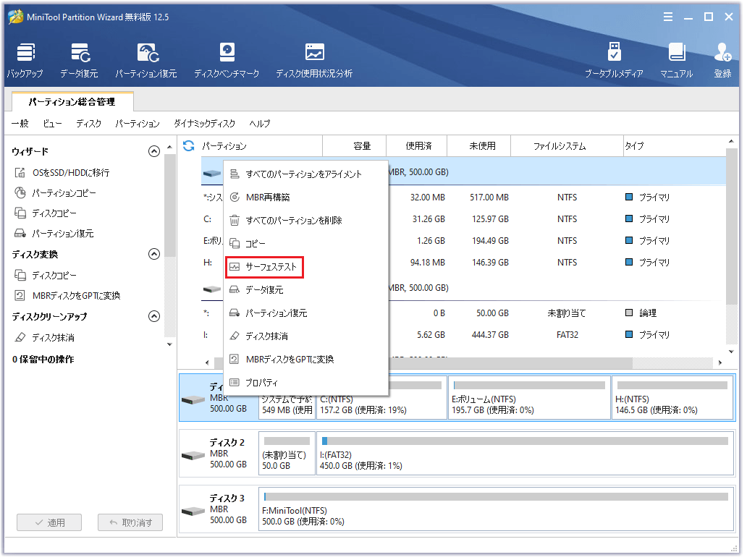Image resolution: width=747 pixels, height=560 pixels.
Task: Click the 適用 button
Action: click(x=48, y=522)
